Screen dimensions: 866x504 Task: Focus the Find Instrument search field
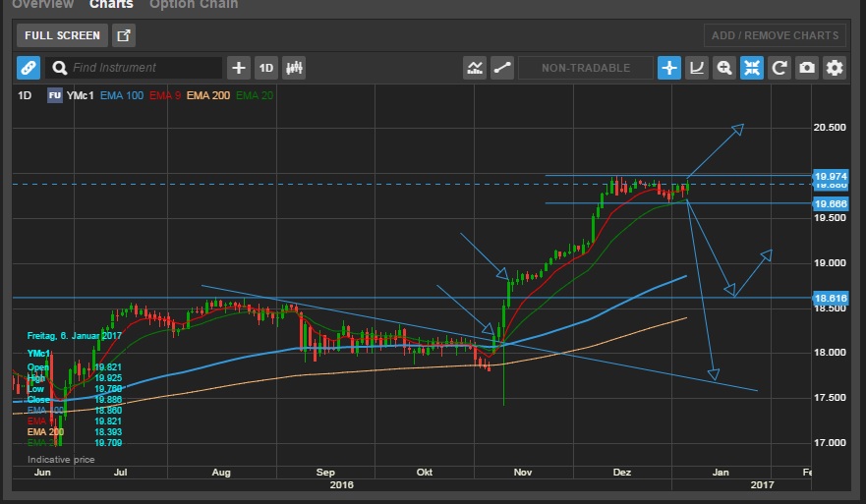pyautogui.click(x=135, y=68)
